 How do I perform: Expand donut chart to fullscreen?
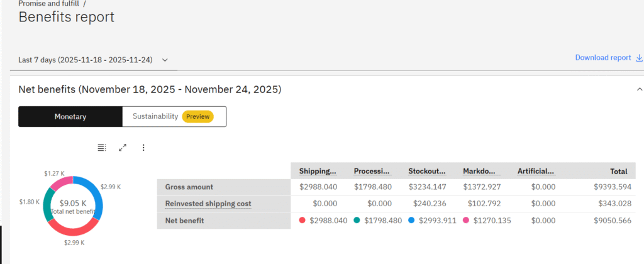(x=123, y=148)
